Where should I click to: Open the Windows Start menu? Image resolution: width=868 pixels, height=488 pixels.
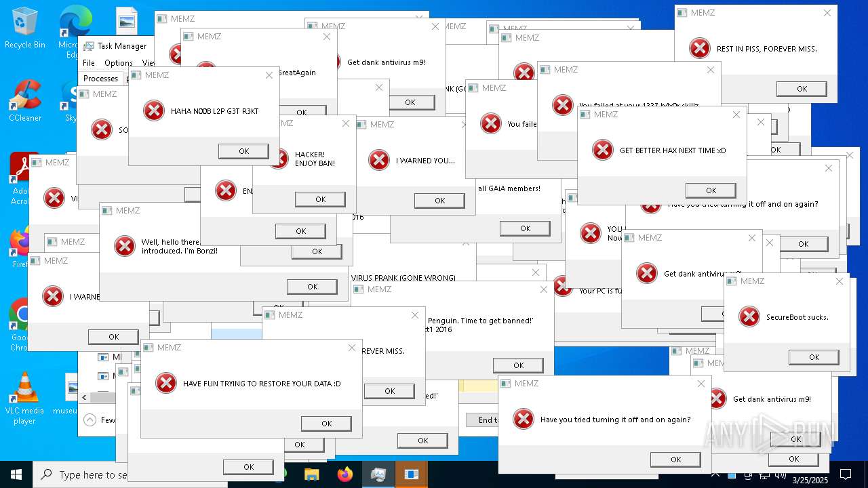point(16,474)
